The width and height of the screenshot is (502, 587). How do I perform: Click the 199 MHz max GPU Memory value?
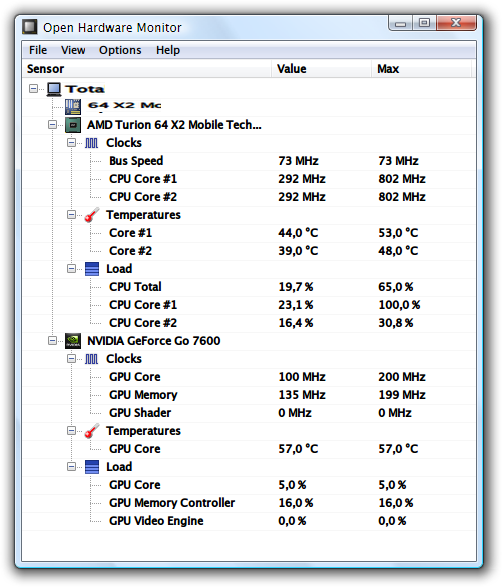click(x=402, y=395)
